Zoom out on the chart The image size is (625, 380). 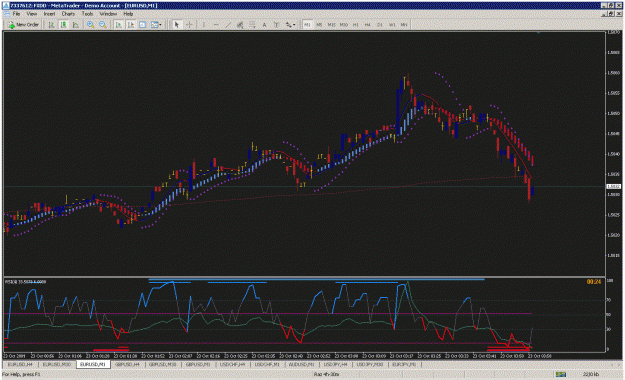(x=103, y=25)
